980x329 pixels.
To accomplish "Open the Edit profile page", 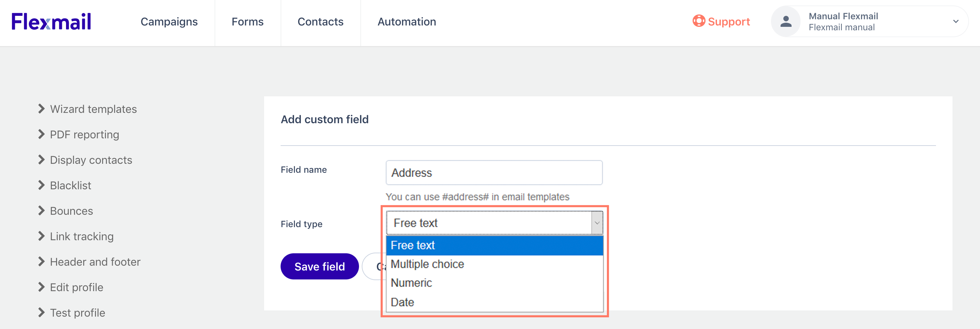I will pos(76,287).
